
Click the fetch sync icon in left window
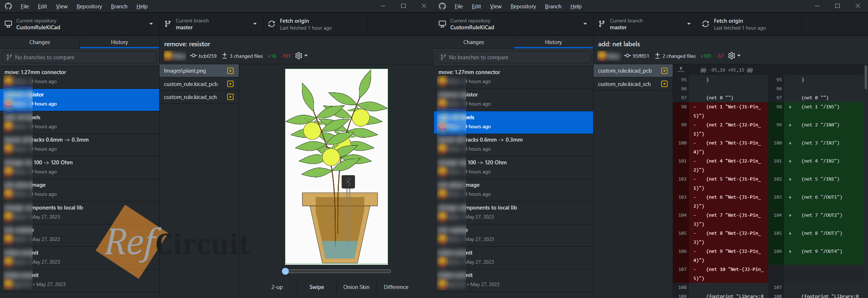pos(272,24)
